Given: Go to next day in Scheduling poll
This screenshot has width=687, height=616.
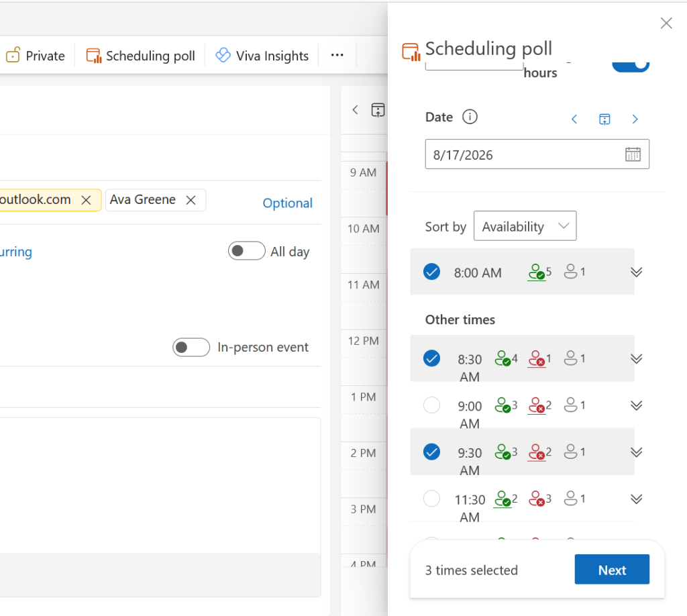Looking at the screenshot, I should tap(635, 119).
